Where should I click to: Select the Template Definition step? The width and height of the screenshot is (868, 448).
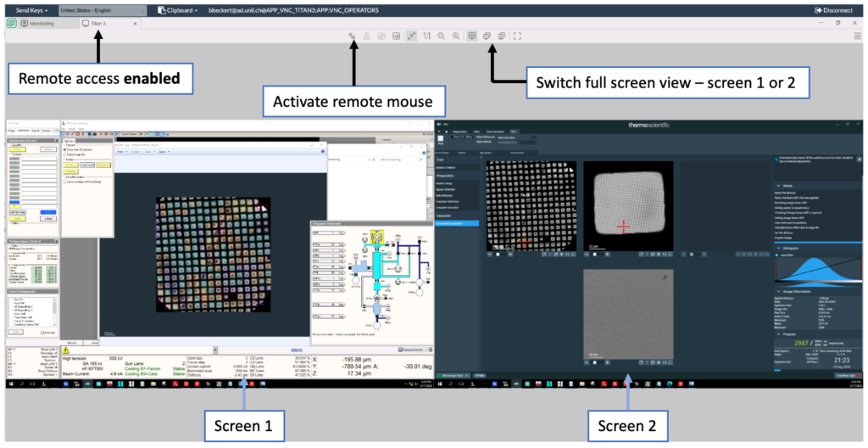[x=457, y=201]
